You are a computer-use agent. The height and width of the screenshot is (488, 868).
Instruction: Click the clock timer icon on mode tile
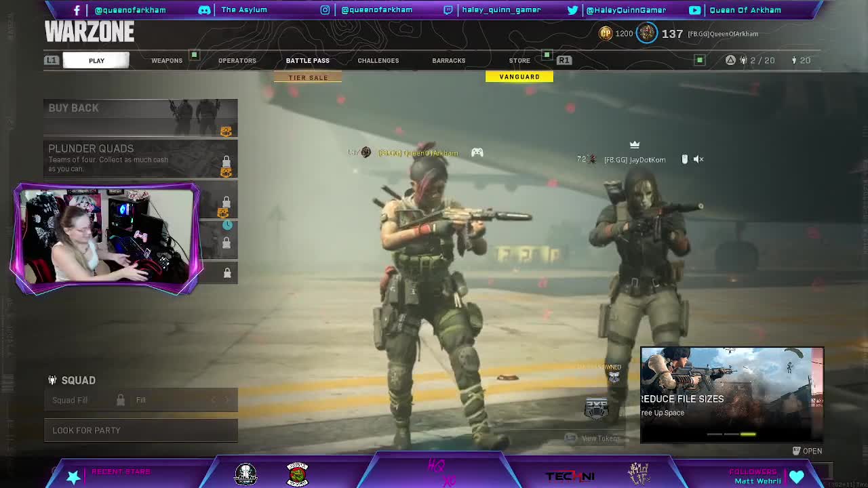pyautogui.click(x=228, y=224)
